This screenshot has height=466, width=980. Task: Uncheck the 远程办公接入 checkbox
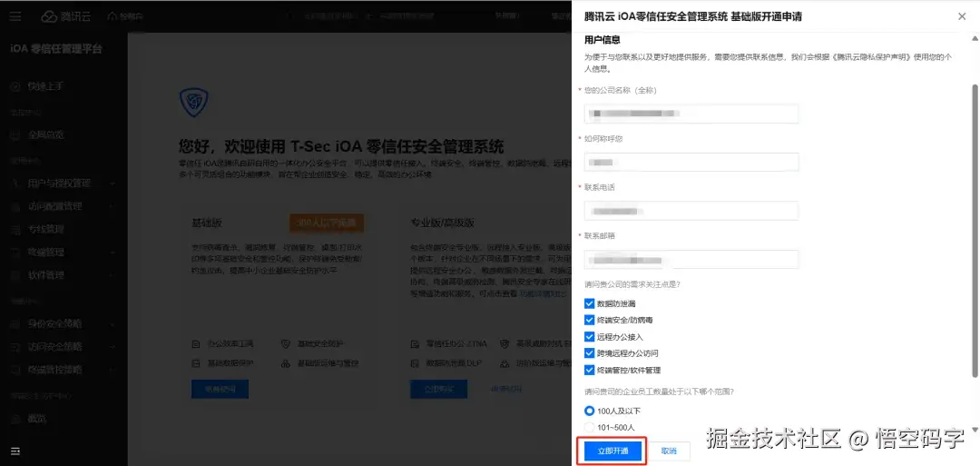coord(589,336)
